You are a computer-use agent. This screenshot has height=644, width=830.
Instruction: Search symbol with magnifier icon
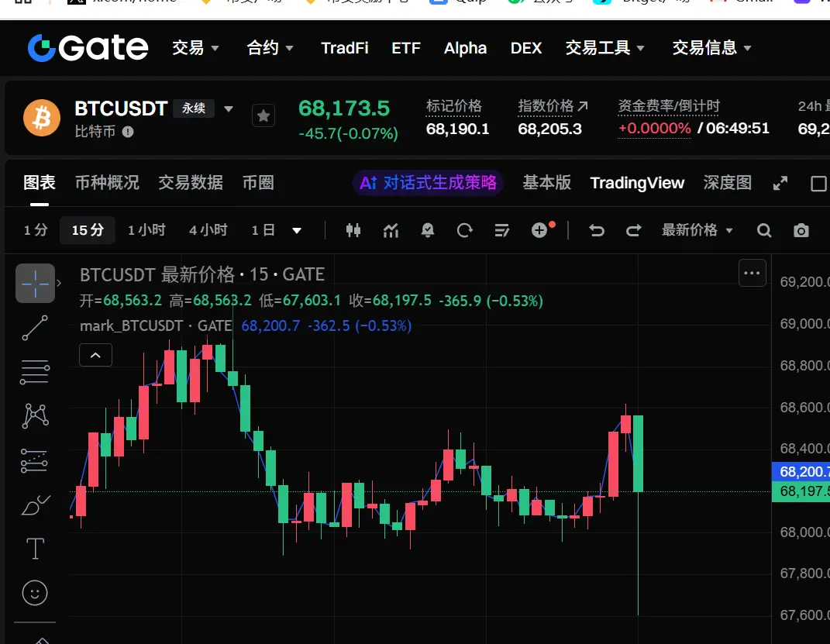point(764,230)
